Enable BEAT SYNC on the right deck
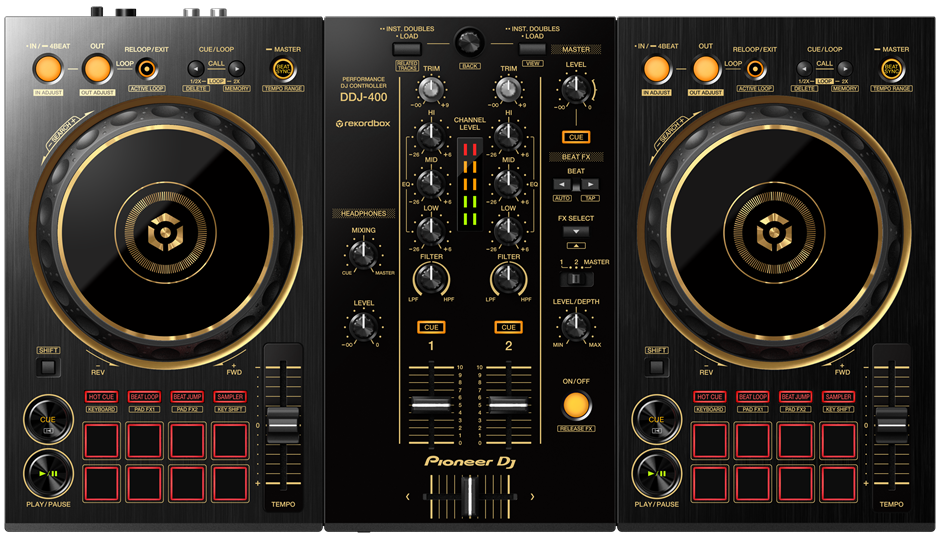 coord(891,69)
